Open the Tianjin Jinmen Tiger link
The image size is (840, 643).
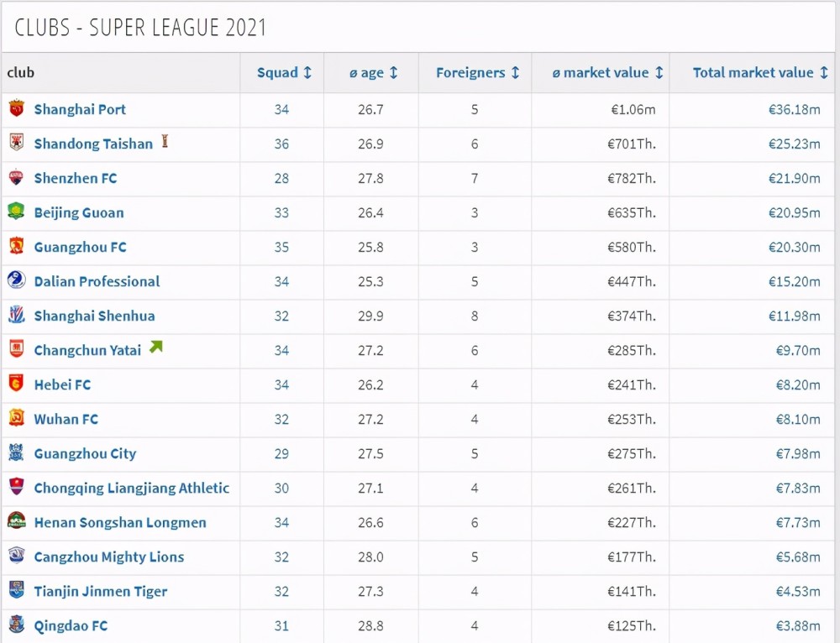(101, 591)
